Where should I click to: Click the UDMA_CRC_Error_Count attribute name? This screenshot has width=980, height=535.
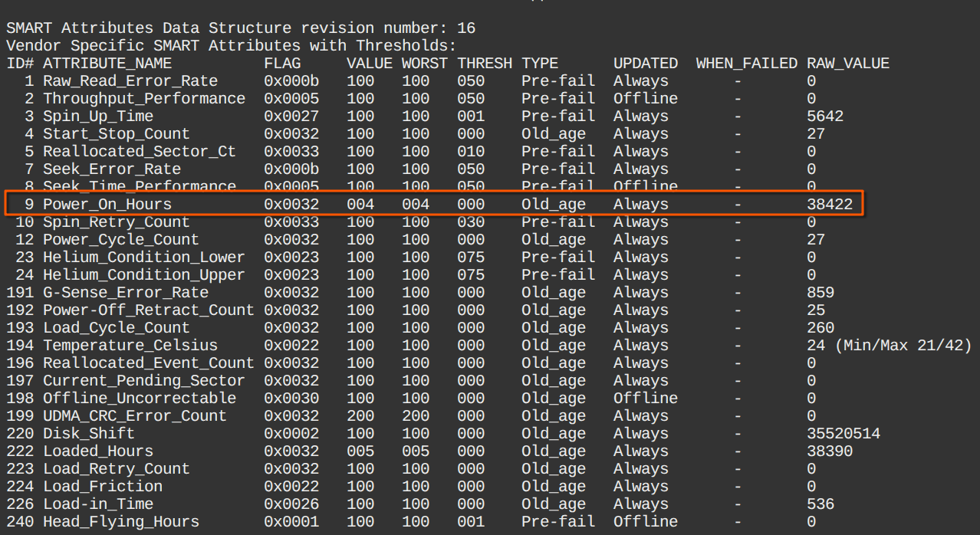tap(134, 416)
